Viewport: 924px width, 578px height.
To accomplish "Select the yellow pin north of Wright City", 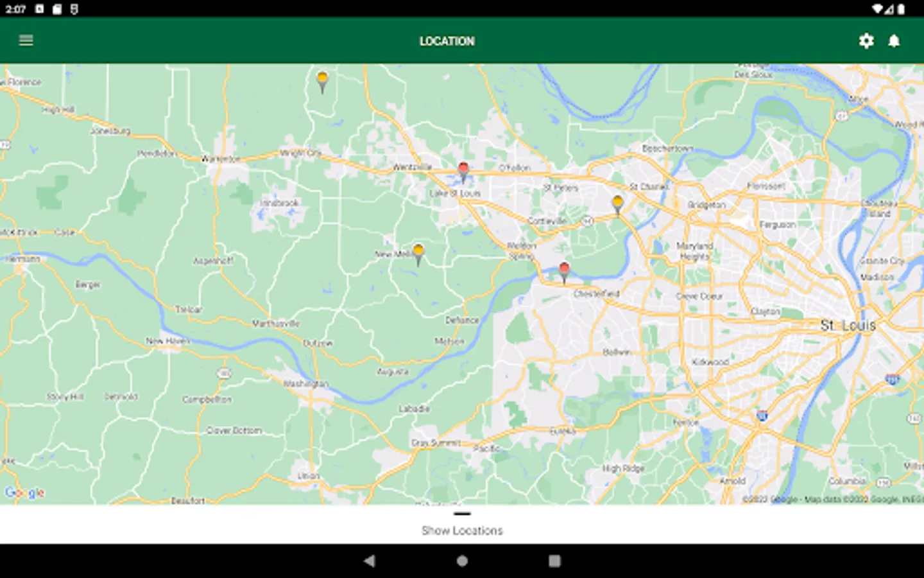I will pos(322,82).
